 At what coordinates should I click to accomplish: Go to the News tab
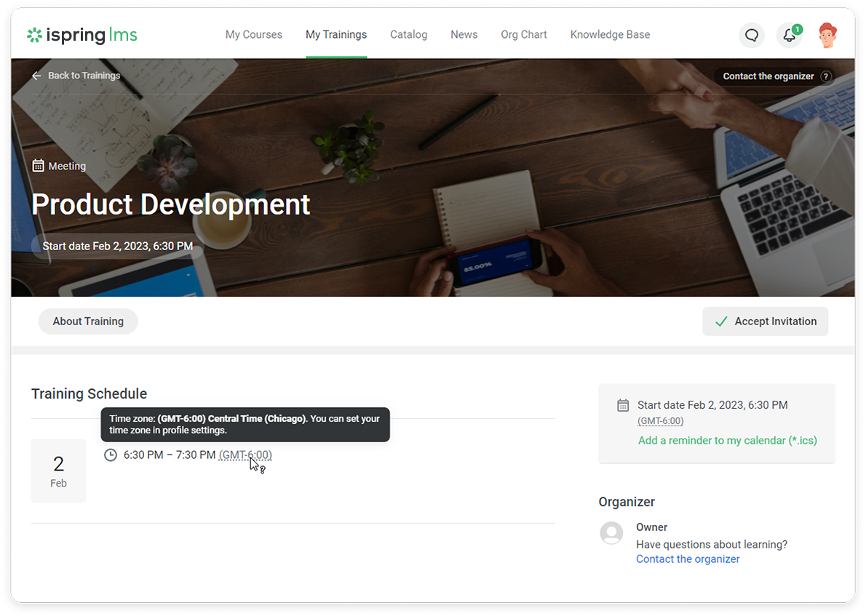(x=464, y=35)
